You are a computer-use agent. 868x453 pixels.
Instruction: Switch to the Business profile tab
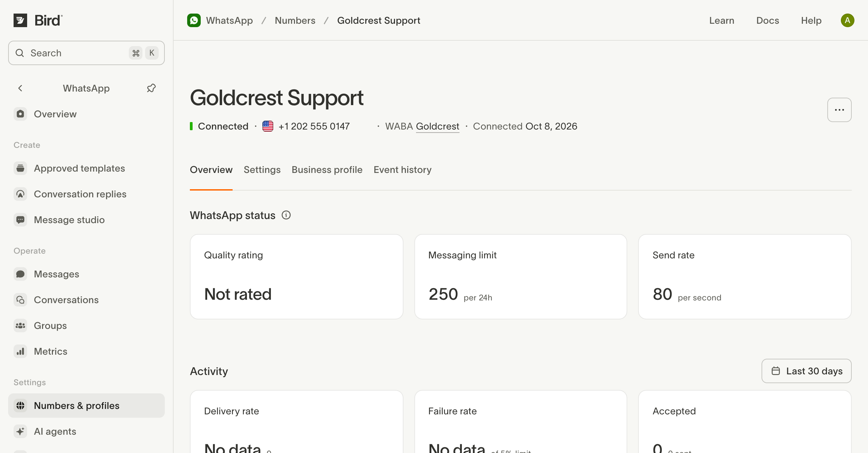pyautogui.click(x=327, y=170)
